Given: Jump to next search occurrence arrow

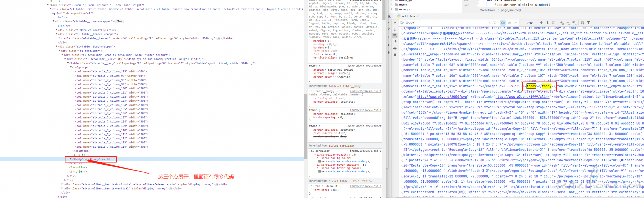Looking at the screenshot, I should point(547,23).
